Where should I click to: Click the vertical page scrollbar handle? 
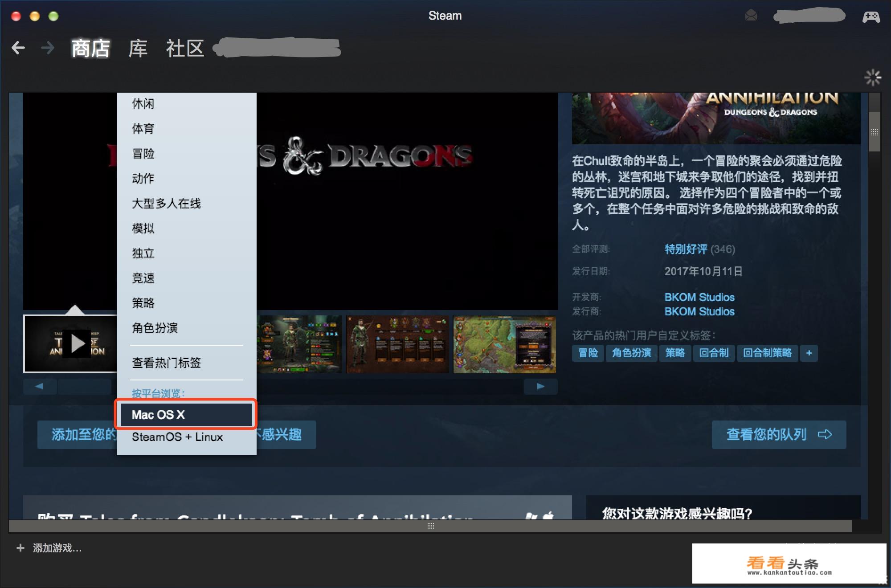875,132
